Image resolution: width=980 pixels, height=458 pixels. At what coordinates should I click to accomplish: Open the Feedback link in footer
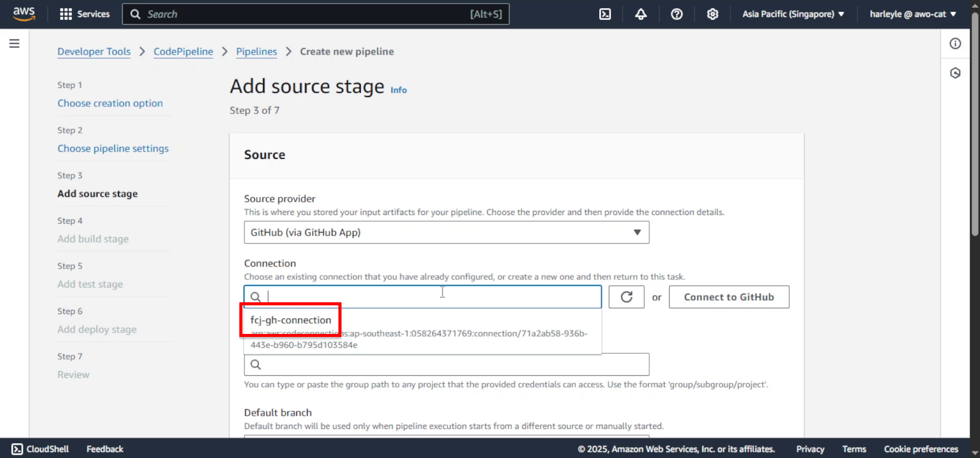point(105,449)
